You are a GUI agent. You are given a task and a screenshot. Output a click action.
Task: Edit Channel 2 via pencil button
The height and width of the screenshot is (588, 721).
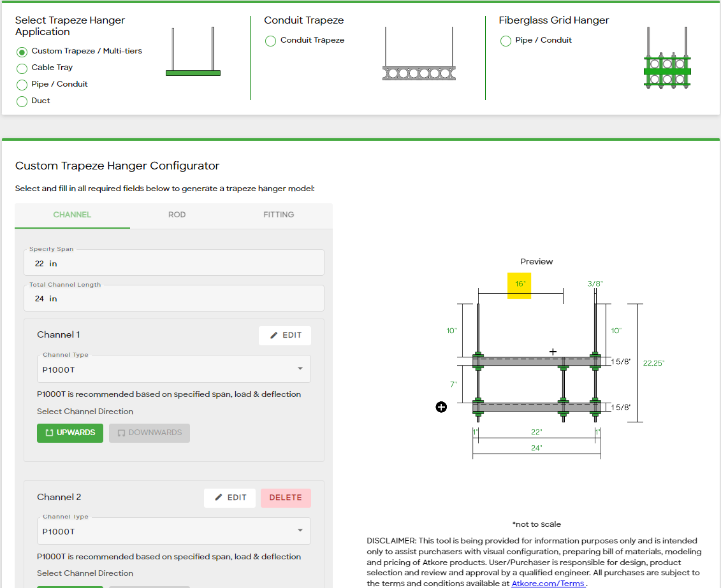coord(229,498)
